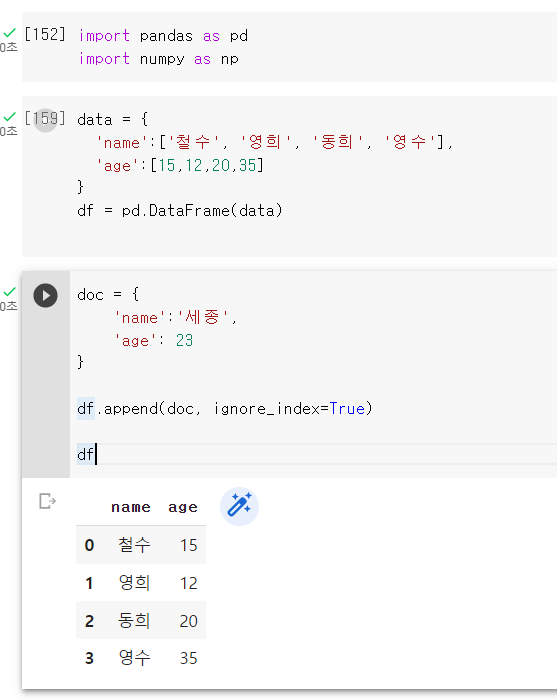Place the cursor on 'import numpy as np' line

tap(159, 59)
